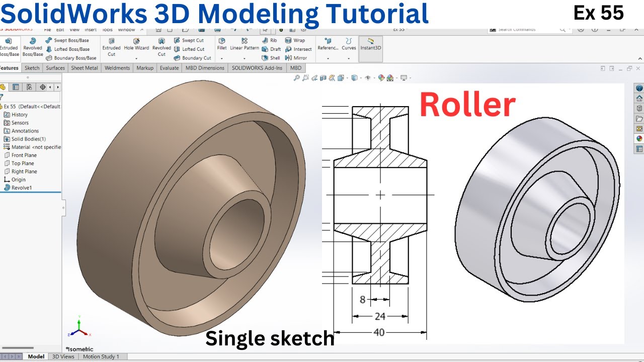644x362 pixels.
Task: Select the Swept Cut tool
Action: pos(189,40)
